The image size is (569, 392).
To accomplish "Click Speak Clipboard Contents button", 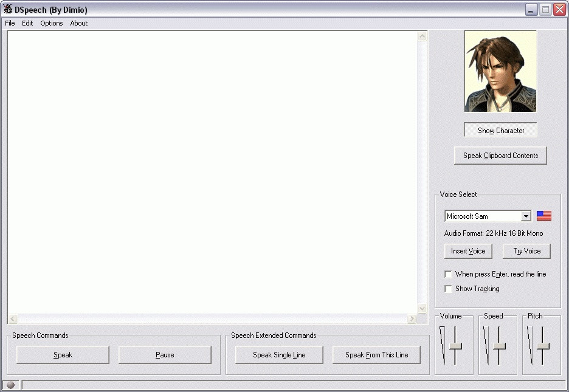I will click(500, 156).
